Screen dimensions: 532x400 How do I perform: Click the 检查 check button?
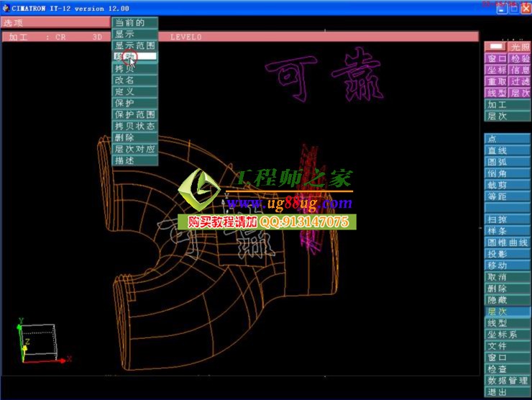tap(508, 370)
